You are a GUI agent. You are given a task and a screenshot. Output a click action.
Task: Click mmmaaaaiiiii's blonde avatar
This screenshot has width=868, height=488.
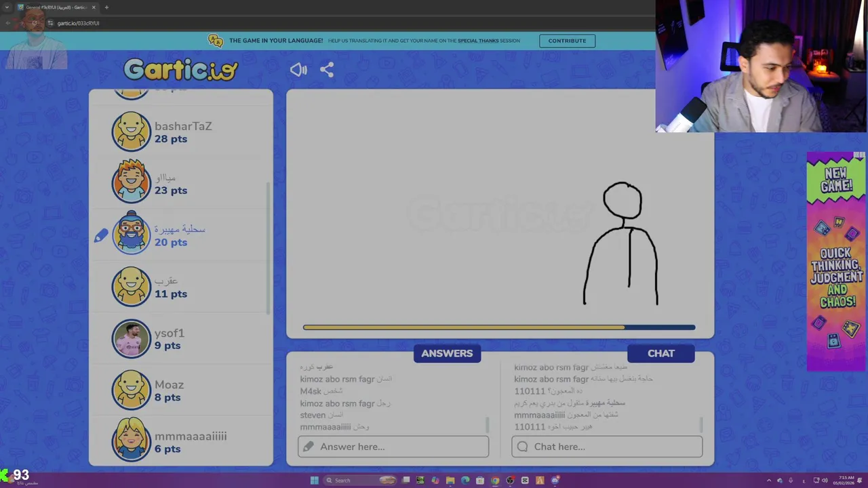131,441
